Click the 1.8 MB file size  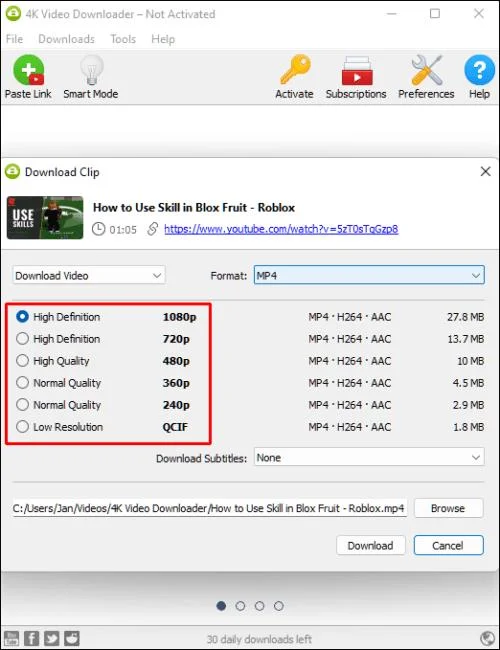468,427
